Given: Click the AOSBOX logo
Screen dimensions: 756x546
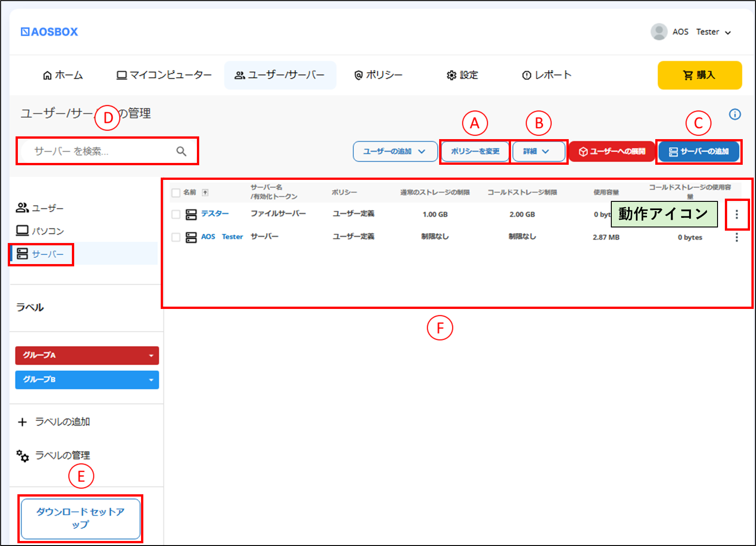Looking at the screenshot, I should click(x=49, y=32).
